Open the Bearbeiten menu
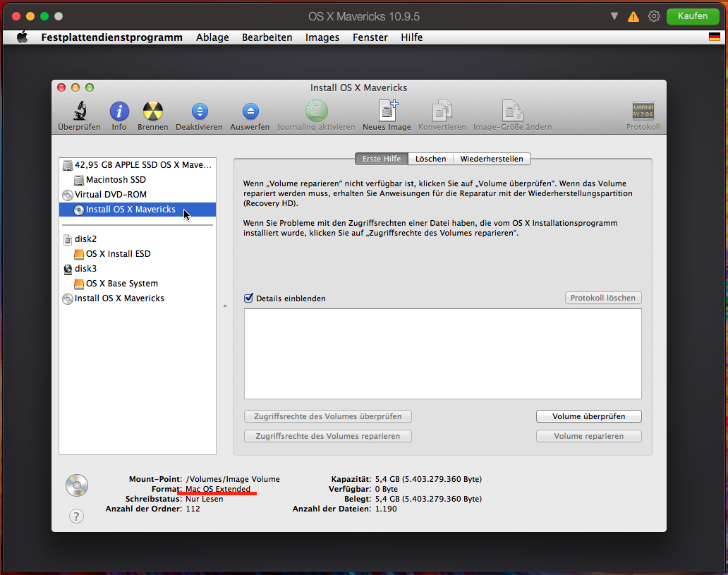The image size is (728, 575). pyautogui.click(x=267, y=37)
